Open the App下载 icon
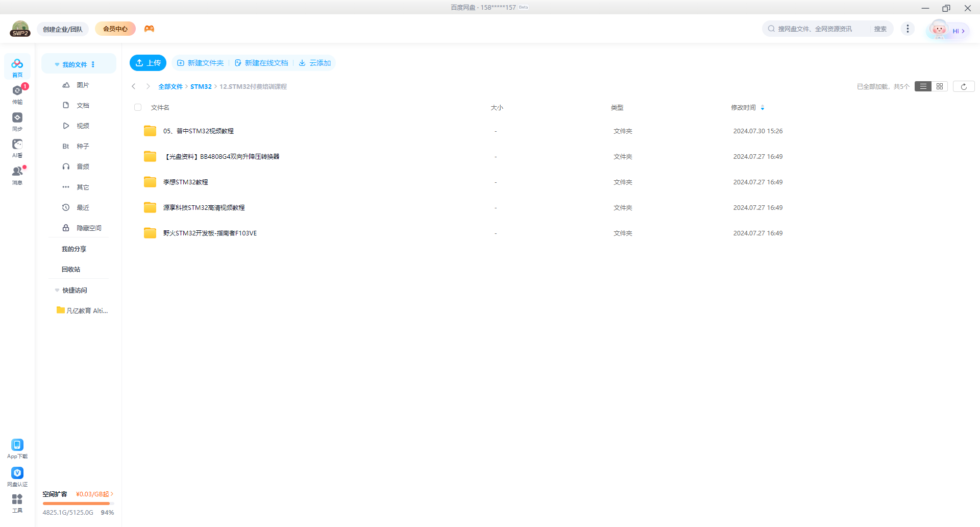980x527 pixels. pyautogui.click(x=17, y=448)
